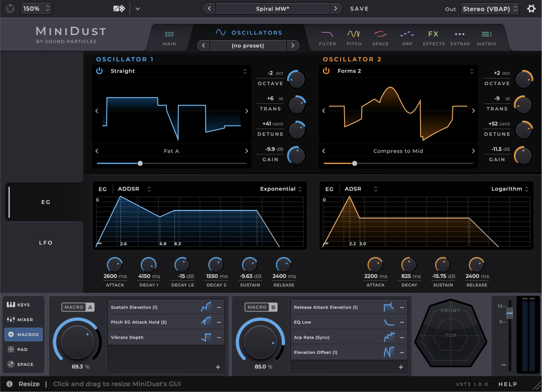Open the Logarithm curve type dropdown
Screen dimensions: 542x392
[x=510, y=189]
